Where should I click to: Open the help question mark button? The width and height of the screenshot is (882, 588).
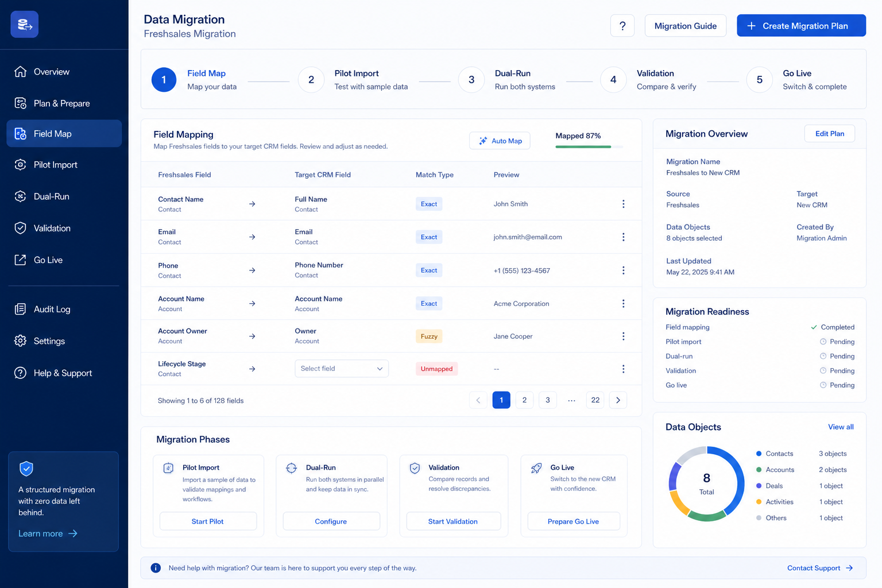pos(622,26)
